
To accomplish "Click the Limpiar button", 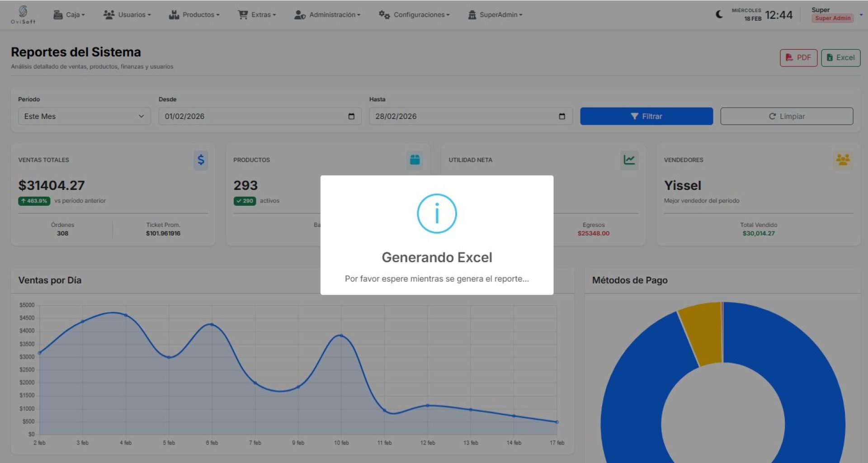I will pyautogui.click(x=787, y=117).
